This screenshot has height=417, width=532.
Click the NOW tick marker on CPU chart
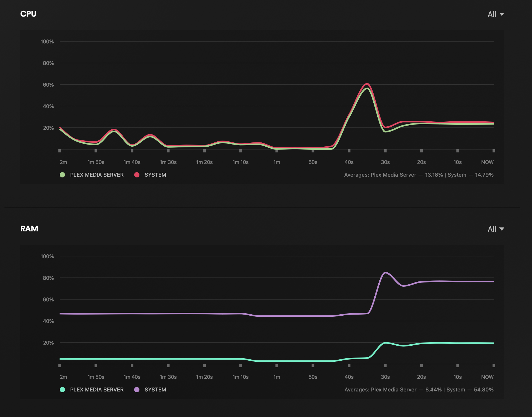coord(494,151)
